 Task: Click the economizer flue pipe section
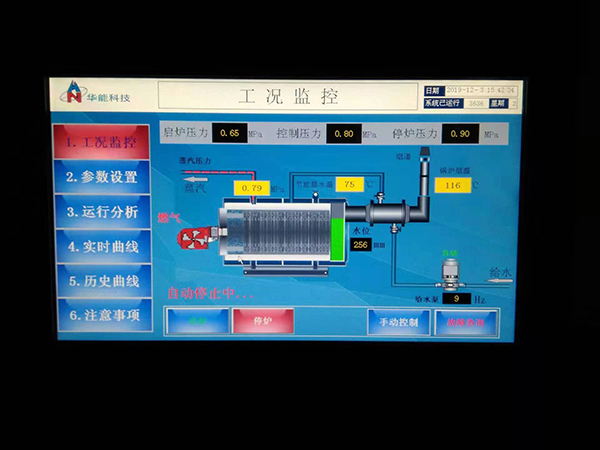(387, 213)
